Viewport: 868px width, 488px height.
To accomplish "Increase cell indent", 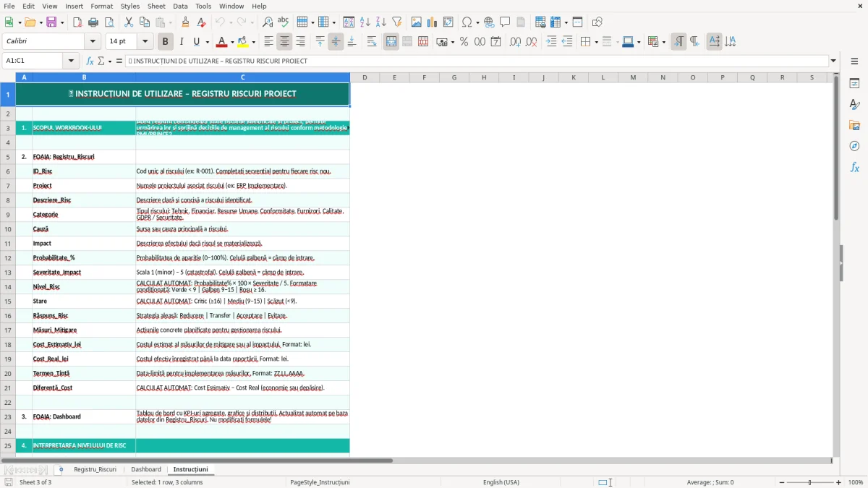I will (x=551, y=42).
